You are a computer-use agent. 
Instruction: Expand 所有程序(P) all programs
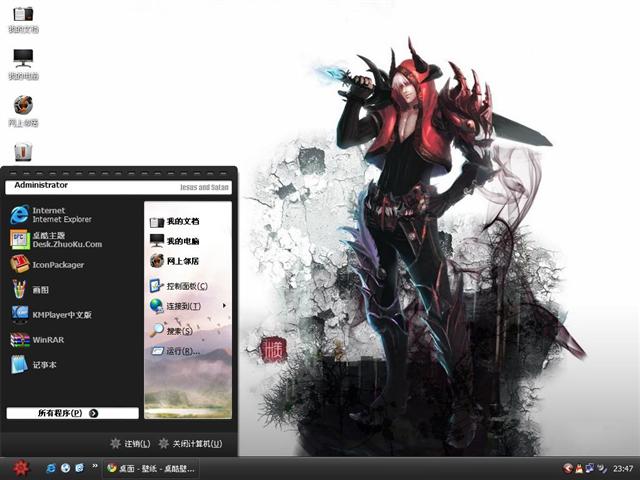coord(72,413)
